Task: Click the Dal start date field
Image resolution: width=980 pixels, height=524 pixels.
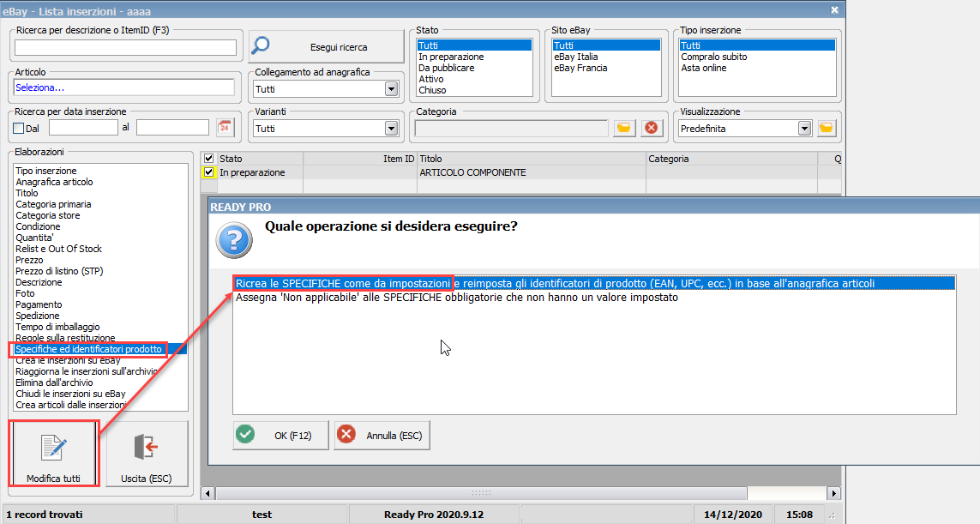Action: pos(83,128)
